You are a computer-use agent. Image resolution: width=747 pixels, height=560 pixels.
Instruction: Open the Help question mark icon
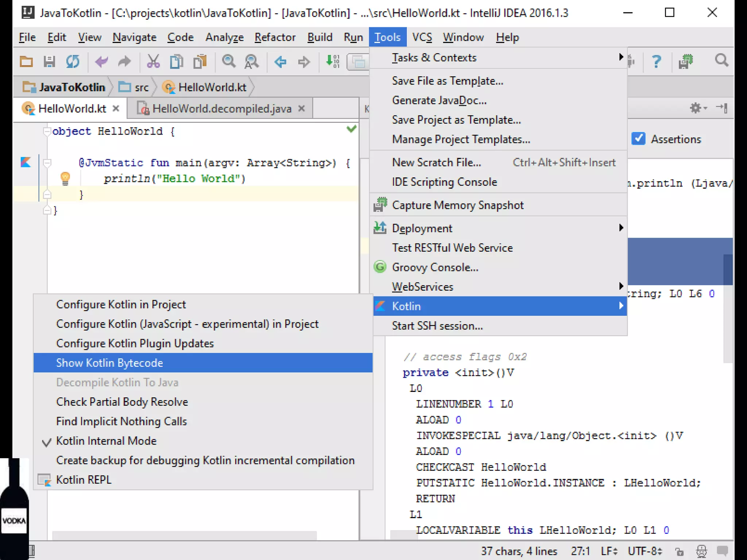(x=656, y=62)
